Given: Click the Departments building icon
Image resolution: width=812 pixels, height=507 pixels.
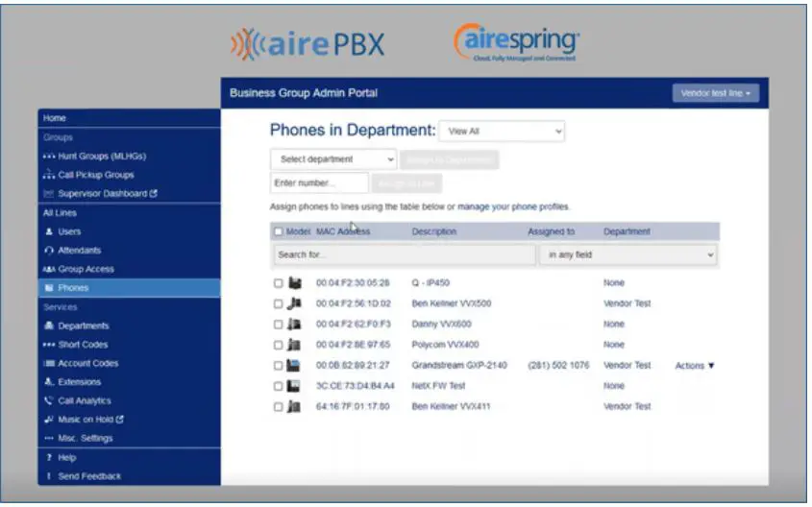Looking at the screenshot, I should 49,326.
